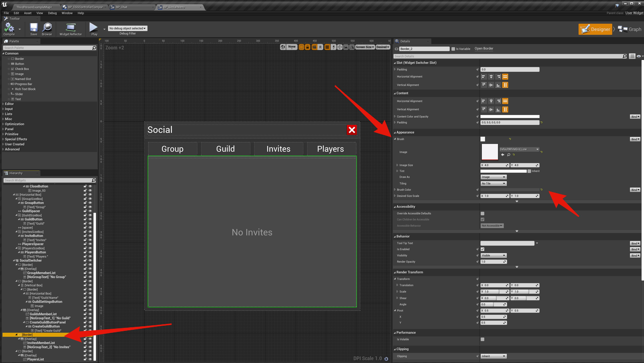The image size is (644, 363).
Task: Click the browse-to-asset magnifier under Brush Image
Action: click(509, 155)
